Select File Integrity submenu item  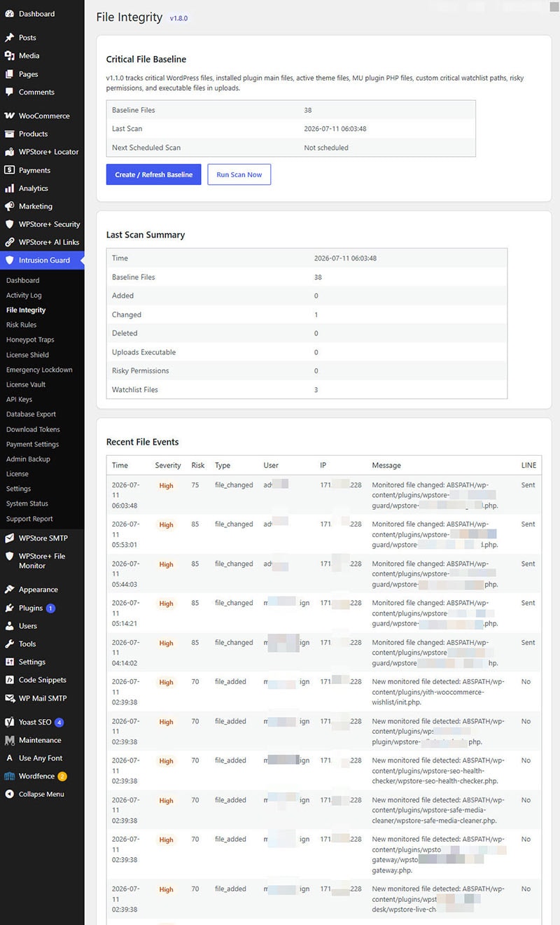pos(26,310)
